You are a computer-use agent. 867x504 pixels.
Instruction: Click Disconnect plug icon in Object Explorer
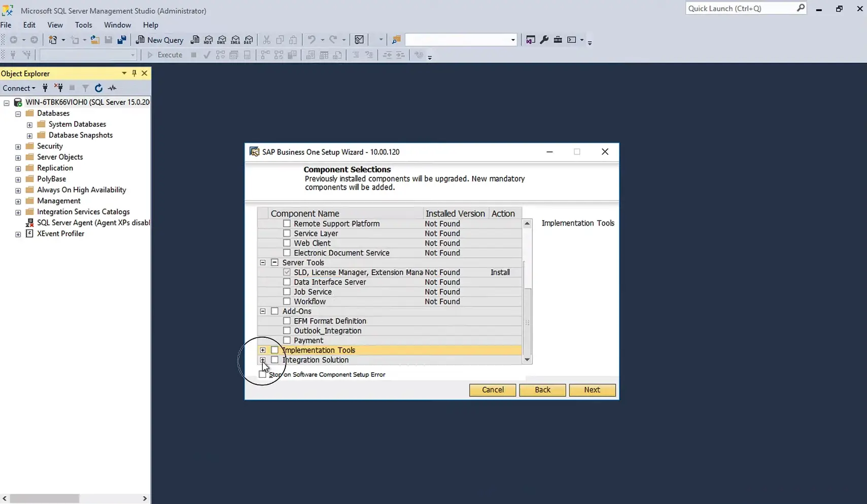tap(59, 88)
